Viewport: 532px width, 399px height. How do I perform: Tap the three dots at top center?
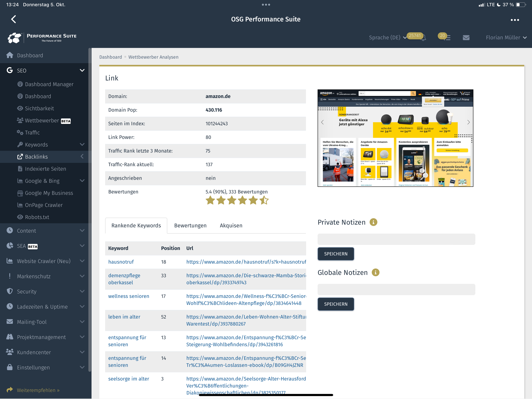[x=266, y=4]
